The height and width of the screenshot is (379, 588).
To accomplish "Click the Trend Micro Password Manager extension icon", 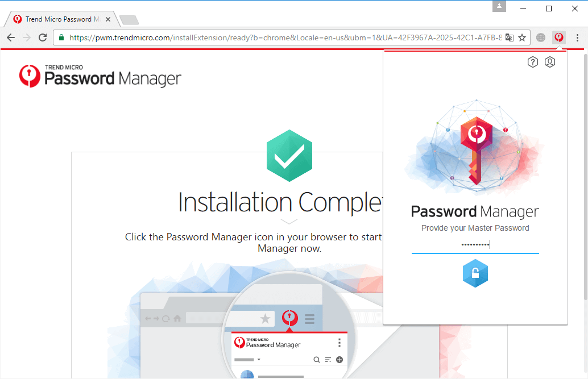I will point(559,38).
